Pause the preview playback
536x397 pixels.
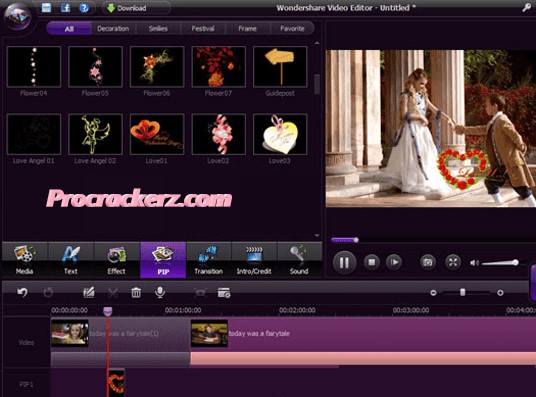(344, 262)
